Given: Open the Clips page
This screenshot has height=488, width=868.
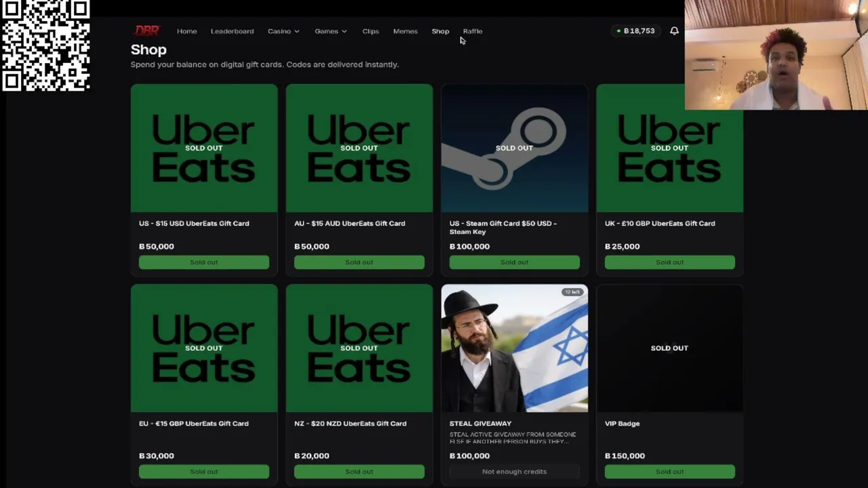Looking at the screenshot, I should tap(370, 31).
